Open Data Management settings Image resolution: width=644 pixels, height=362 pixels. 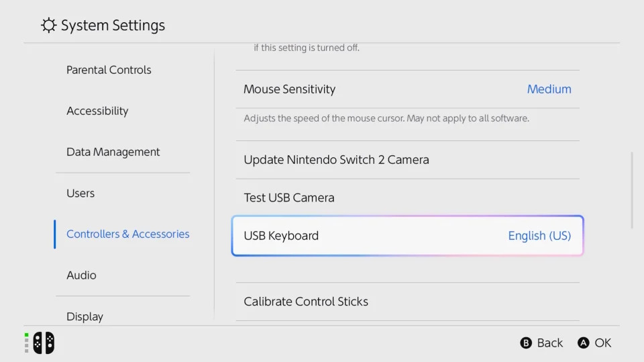point(113,152)
